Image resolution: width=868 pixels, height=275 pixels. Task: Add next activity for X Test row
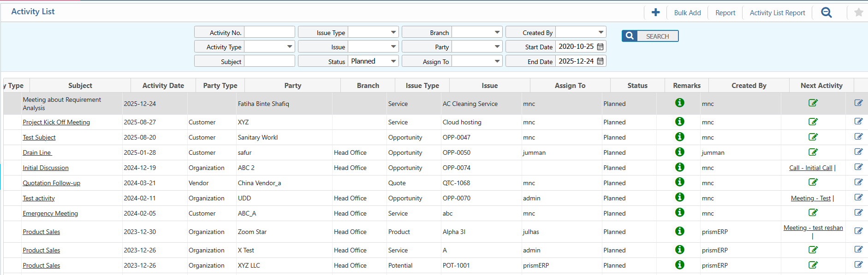point(813,250)
